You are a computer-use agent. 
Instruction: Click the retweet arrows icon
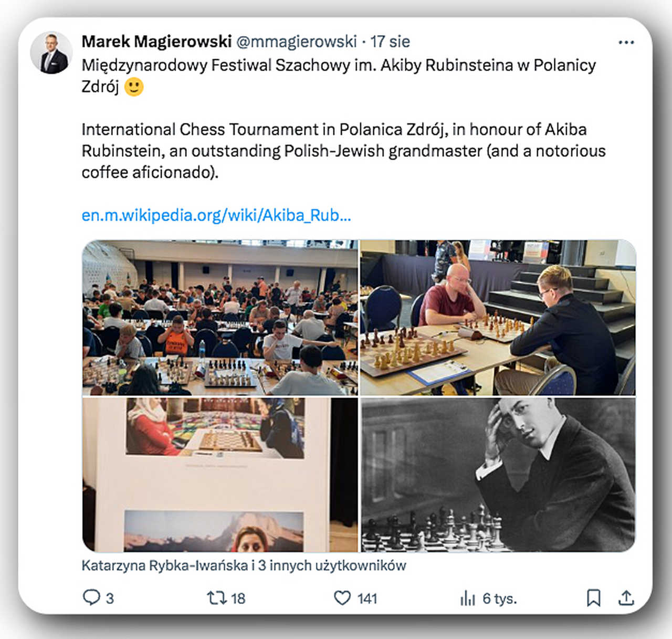(216, 598)
